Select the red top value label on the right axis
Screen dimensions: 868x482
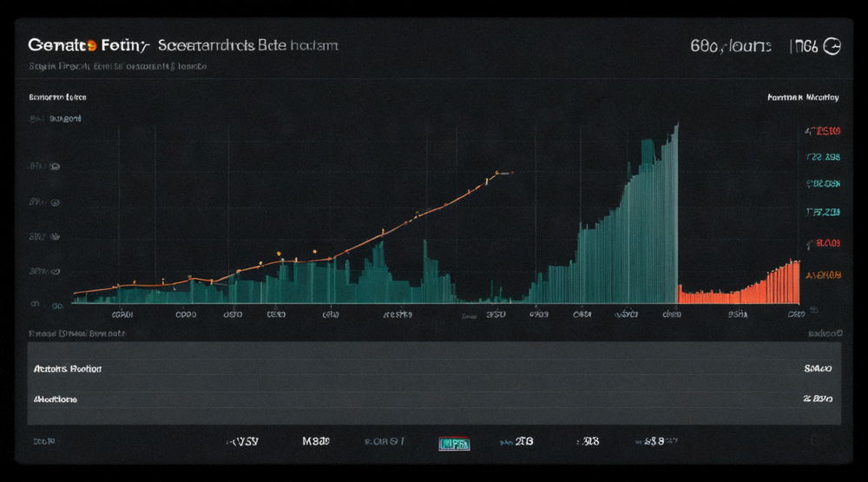pos(823,131)
